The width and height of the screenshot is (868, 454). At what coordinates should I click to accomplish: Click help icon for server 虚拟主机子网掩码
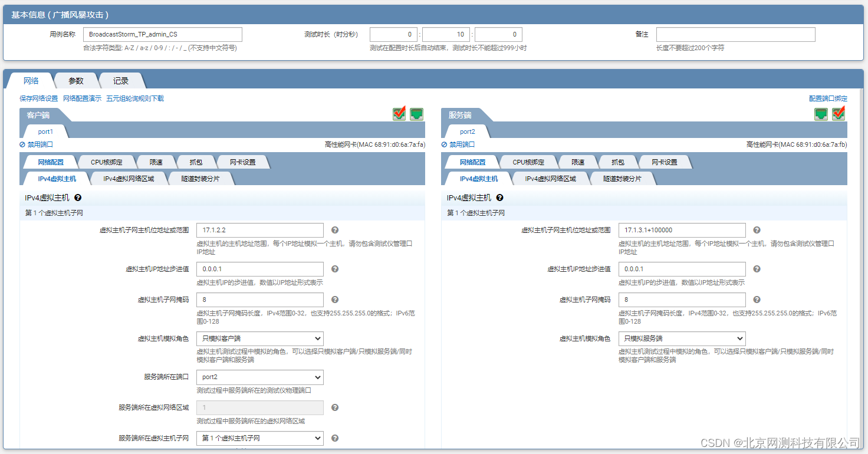pyautogui.click(x=757, y=300)
